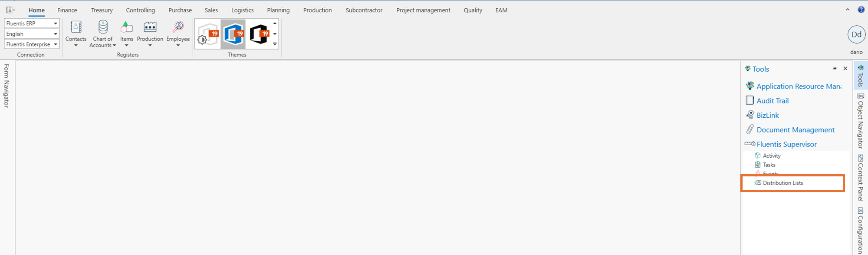
Task: Select the blue Office theme thumbnail
Action: [x=233, y=34]
